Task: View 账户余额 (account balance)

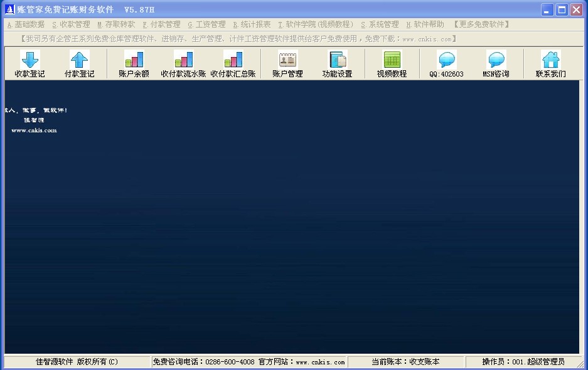Action: point(132,63)
